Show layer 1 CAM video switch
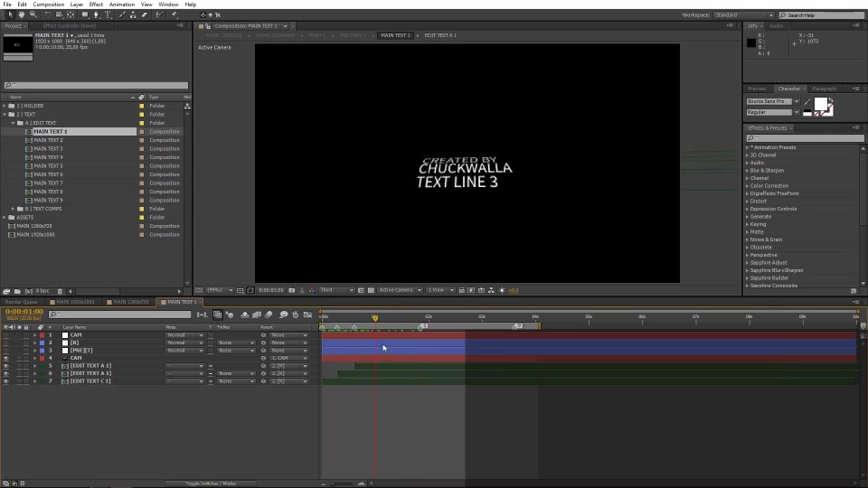 point(6,335)
